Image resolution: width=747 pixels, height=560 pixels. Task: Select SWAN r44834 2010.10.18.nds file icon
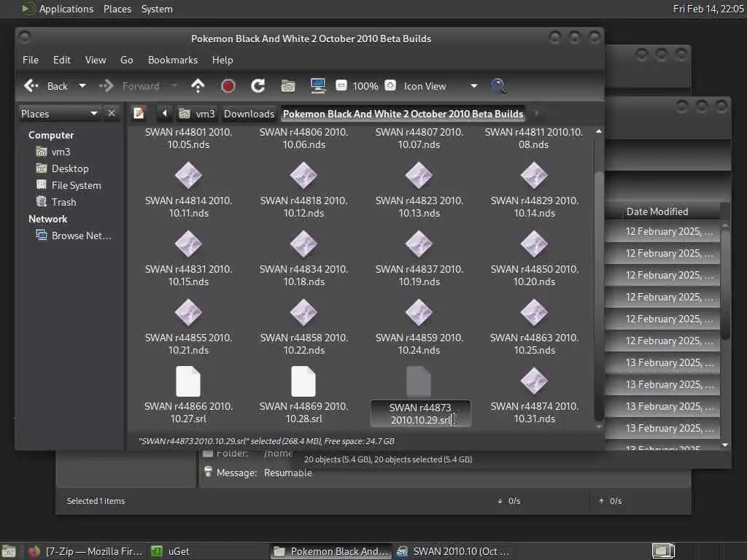click(304, 244)
